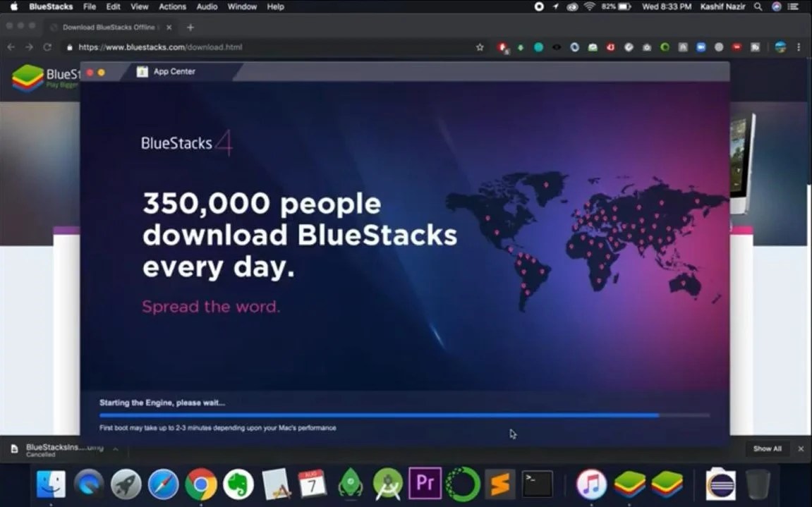Go back in Chrome
This screenshot has height=507, width=812.
coord(11,47)
